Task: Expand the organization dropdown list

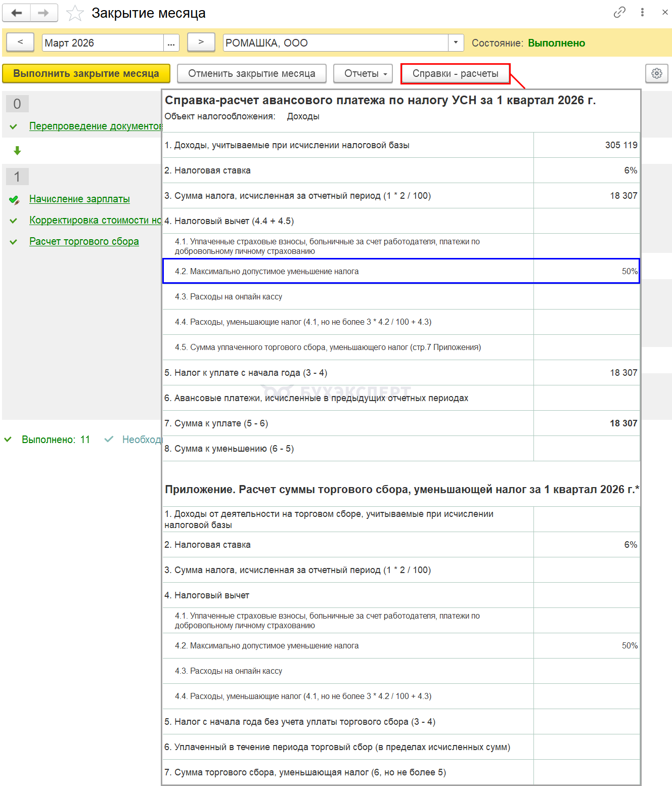Action: point(456,43)
